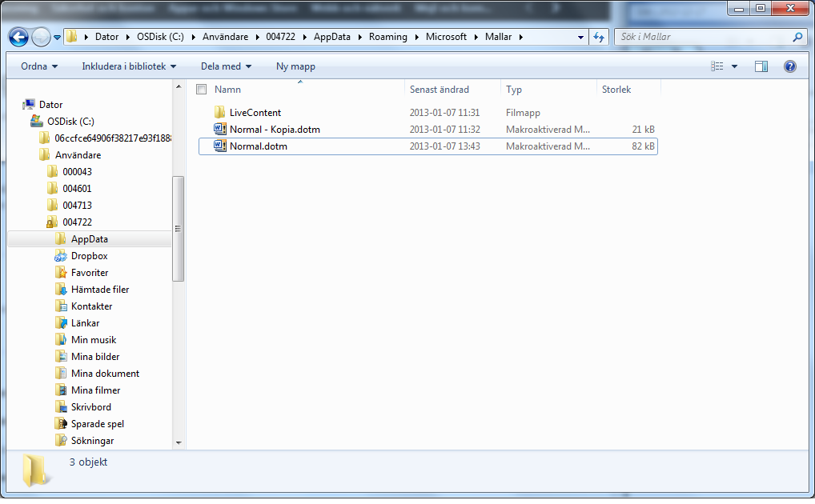Expand the Inkludera i bibliotek dropdown
The image size is (815, 504).
pyautogui.click(x=129, y=66)
